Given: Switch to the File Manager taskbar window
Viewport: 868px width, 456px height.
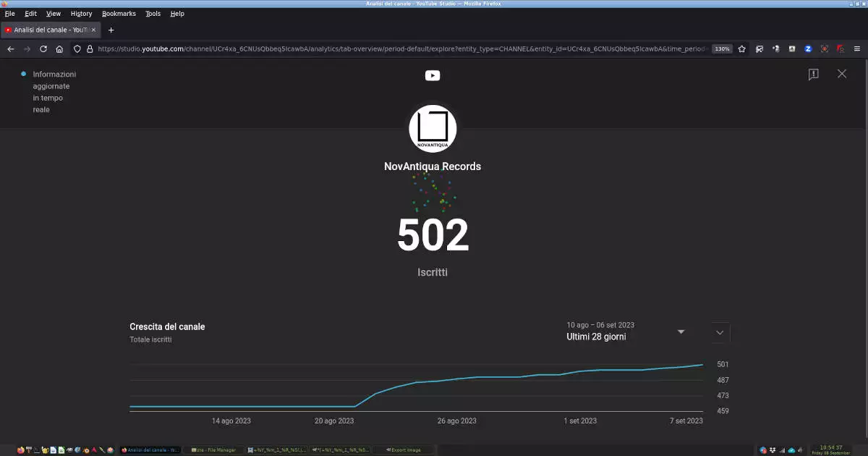Looking at the screenshot, I should tap(213, 450).
